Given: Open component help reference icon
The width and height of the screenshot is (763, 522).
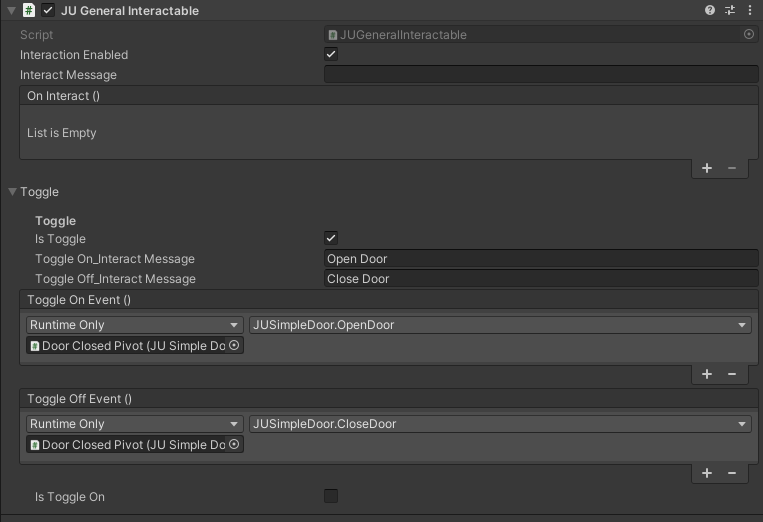Looking at the screenshot, I should point(709,10).
